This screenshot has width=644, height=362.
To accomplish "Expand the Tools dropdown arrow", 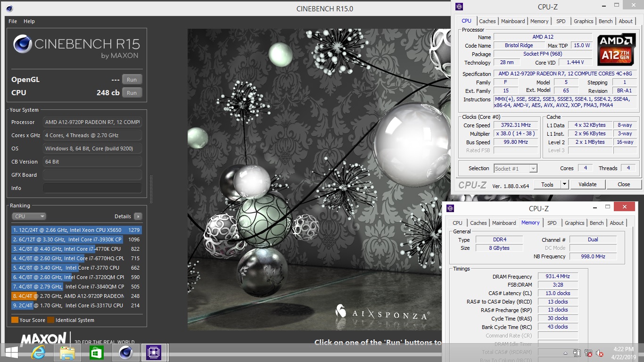I will tap(564, 184).
